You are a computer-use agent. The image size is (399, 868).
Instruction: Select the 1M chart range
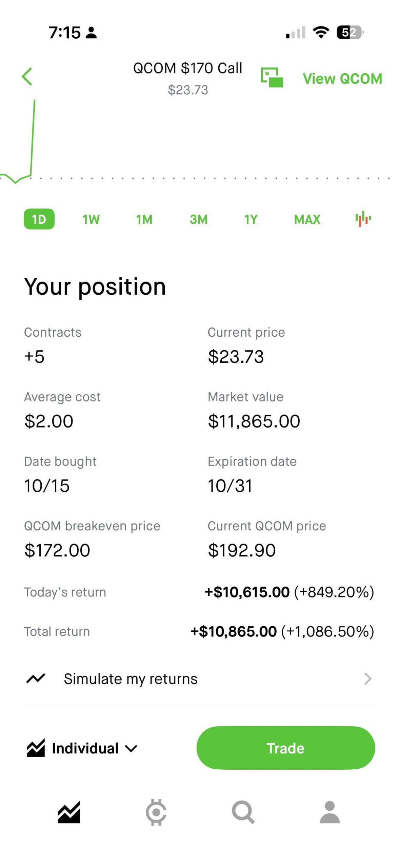click(x=144, y=219)
